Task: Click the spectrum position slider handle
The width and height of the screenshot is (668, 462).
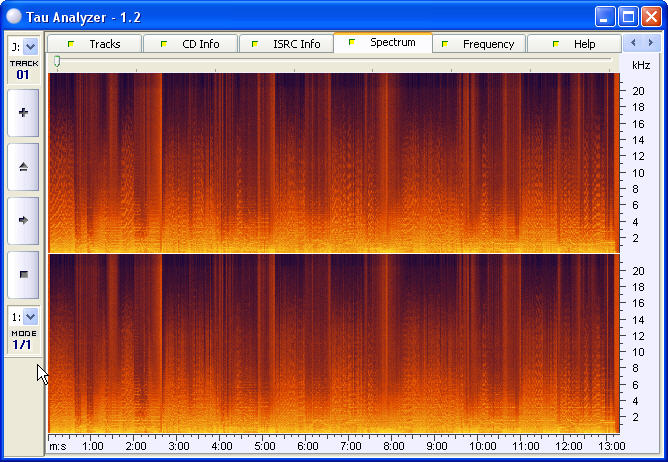Action: pyautogui.click(x=57, y=62)
